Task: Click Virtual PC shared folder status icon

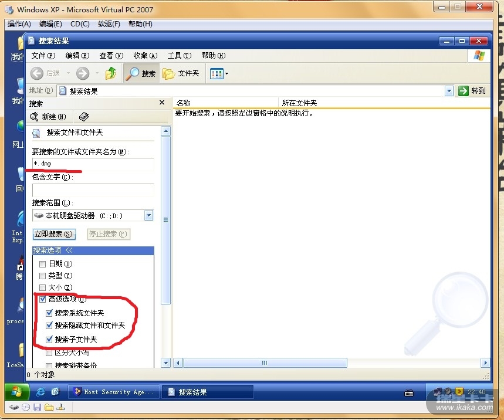Action: pos(49,408)
